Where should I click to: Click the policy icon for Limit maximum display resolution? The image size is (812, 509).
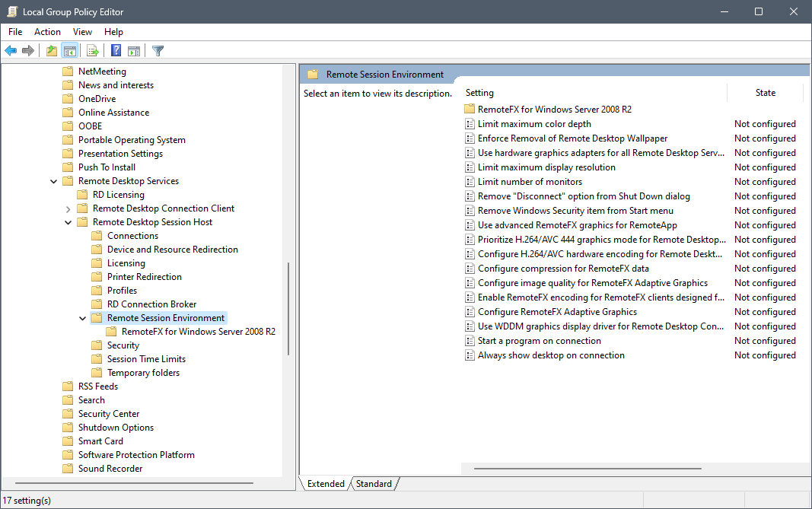470,167
